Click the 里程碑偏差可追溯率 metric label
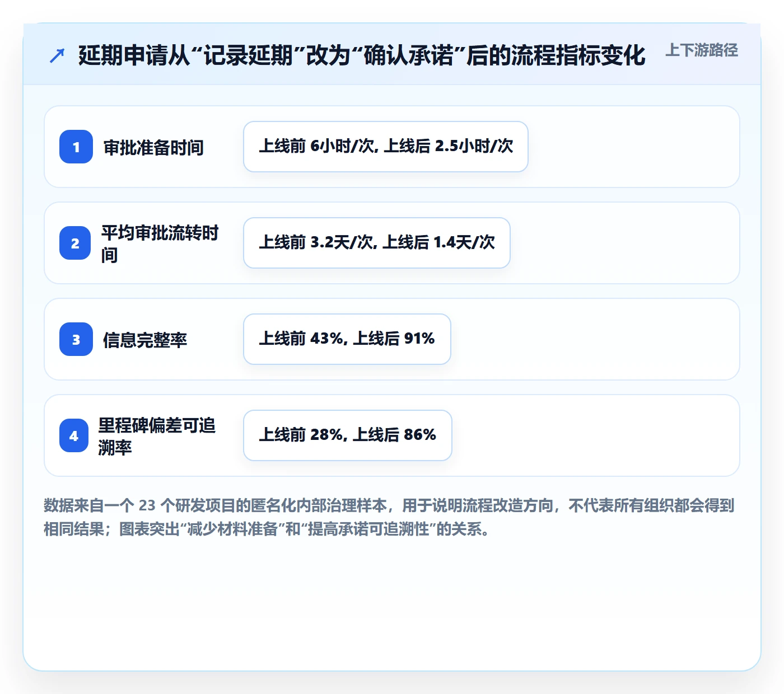The width and height of the screenshot is (784, 694). 157,436
